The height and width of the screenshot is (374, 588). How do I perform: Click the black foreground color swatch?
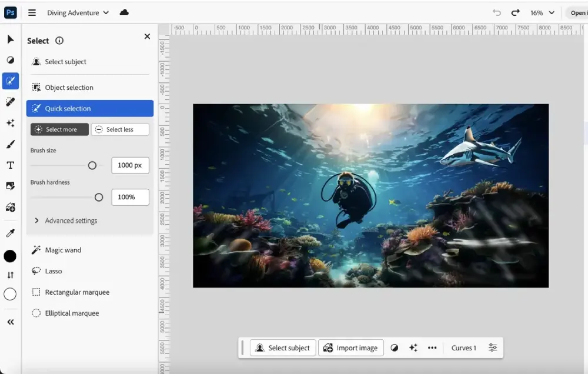point(10,256)
